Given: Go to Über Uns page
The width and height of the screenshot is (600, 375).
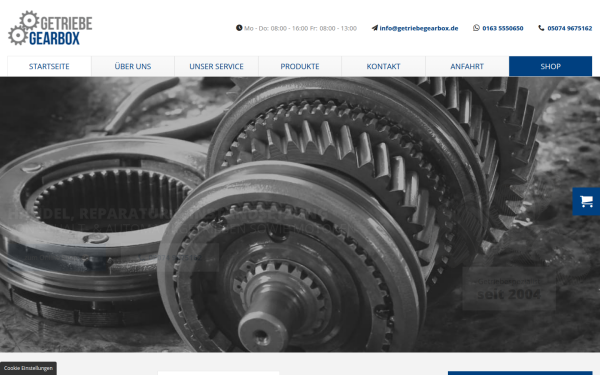Looking at the screenshot, I should [133, 66].
